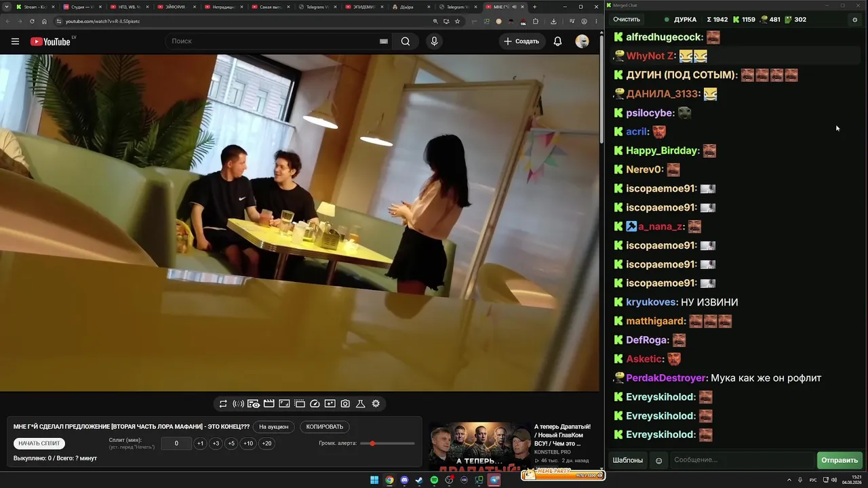Clear the chat with Очистить
The image size is (868, 488).
tap(627, 20)
